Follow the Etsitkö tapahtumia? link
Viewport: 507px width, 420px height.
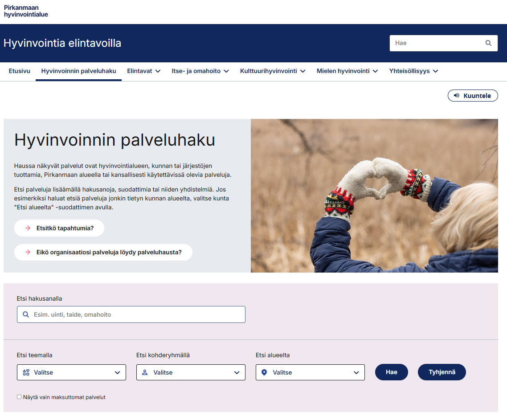click(x=59, y=228)
